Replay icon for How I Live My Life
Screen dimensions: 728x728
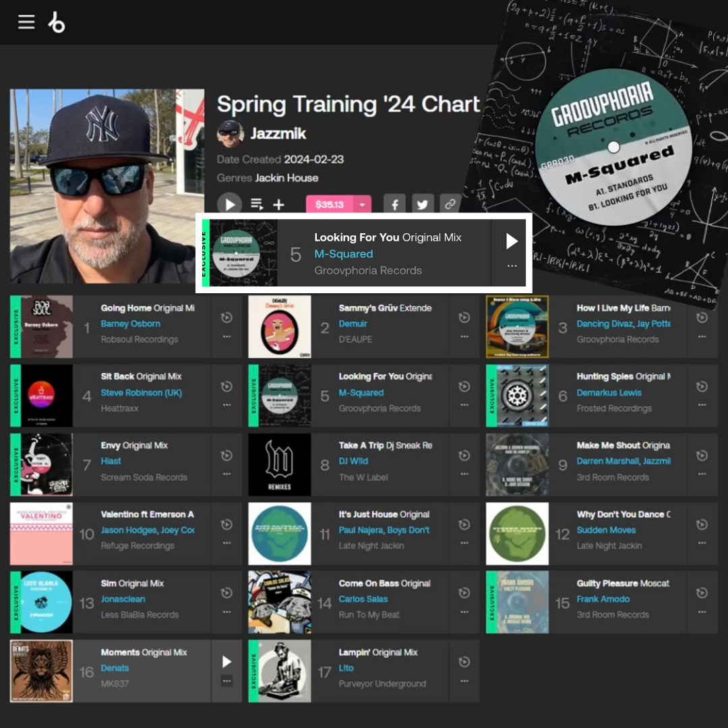coord(702,317)
